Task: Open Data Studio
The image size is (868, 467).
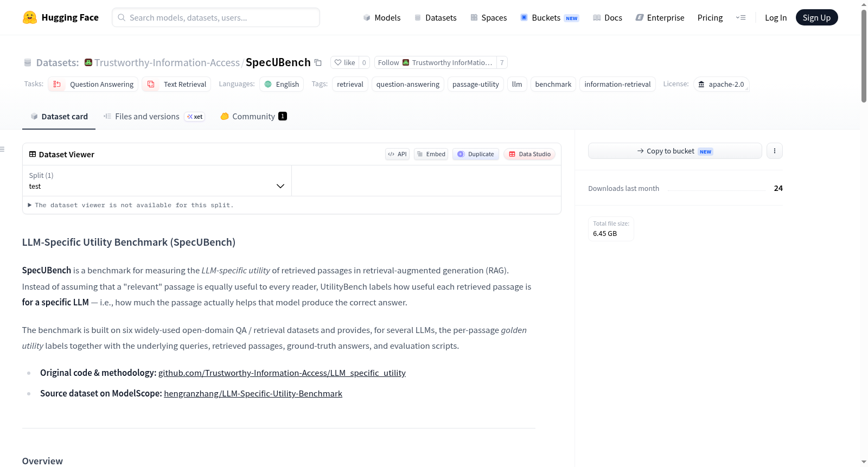Action: coord(529,154)
